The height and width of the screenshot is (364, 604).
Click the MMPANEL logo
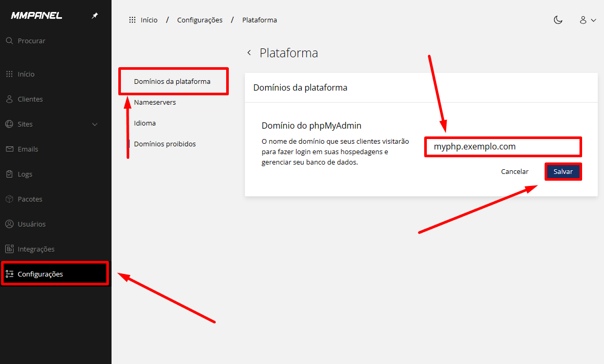36,16
